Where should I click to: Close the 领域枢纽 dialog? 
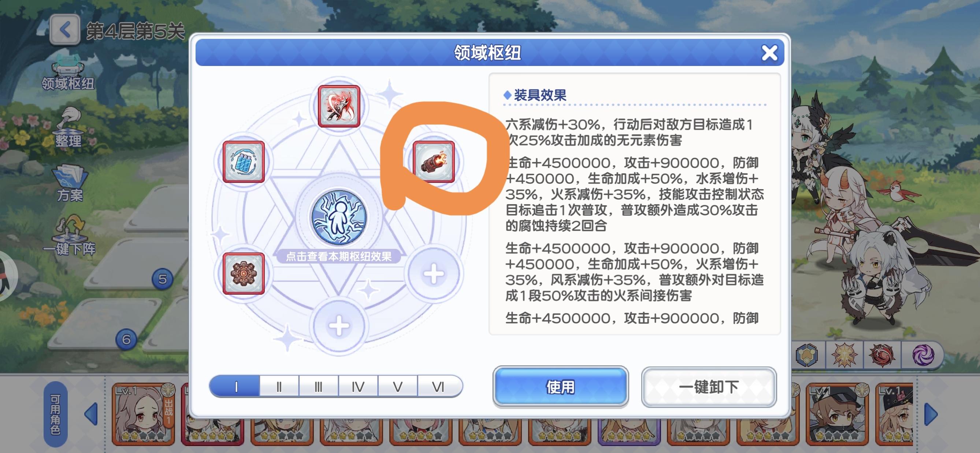[769, 53]
